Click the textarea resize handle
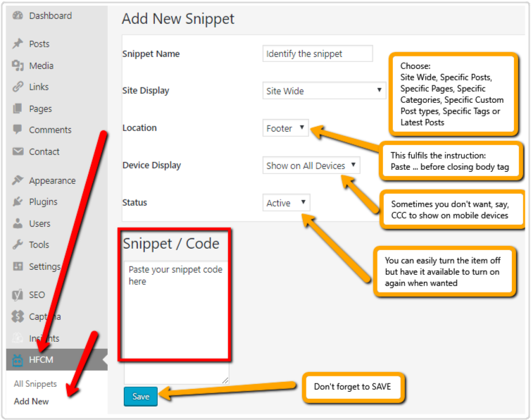531x420 pixels. pos(225,380)
